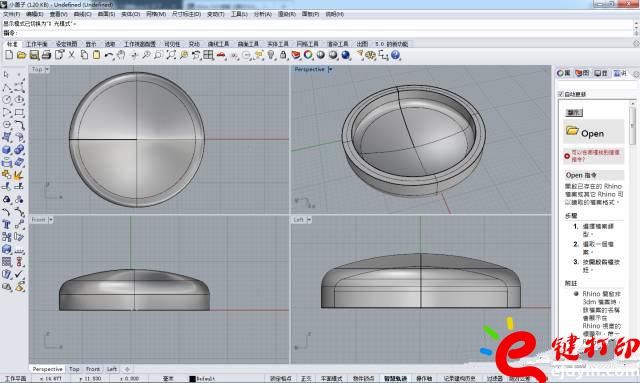This screenshot has height=383, width=640.
Task: Toggle the Planar mode status bar pane
Action: click(x=331, y=379)
